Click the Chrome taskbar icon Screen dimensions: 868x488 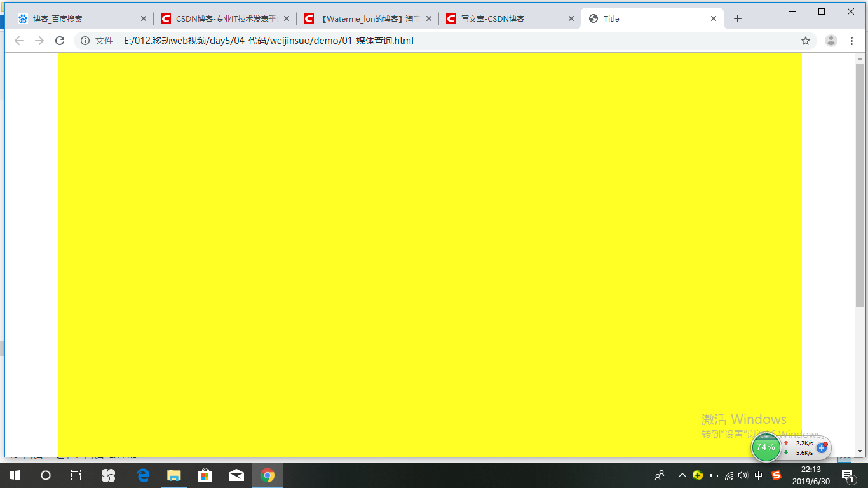268,475
